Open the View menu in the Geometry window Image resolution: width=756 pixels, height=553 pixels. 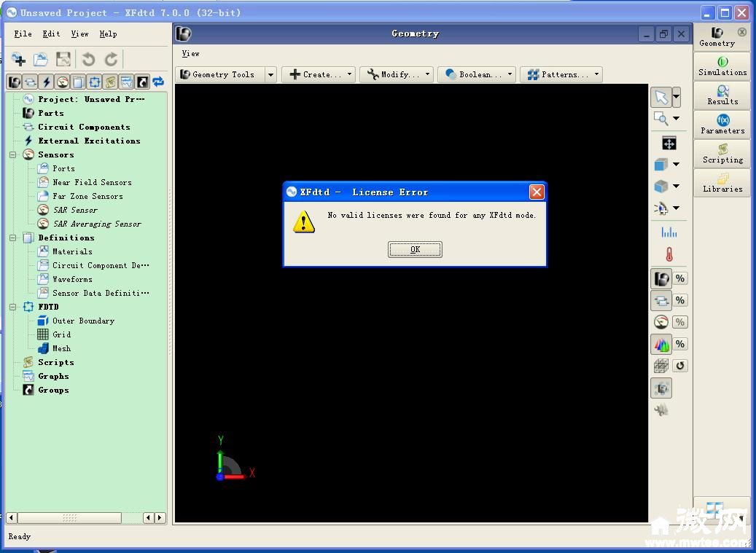pyautogui.click(x=190, y=53)
